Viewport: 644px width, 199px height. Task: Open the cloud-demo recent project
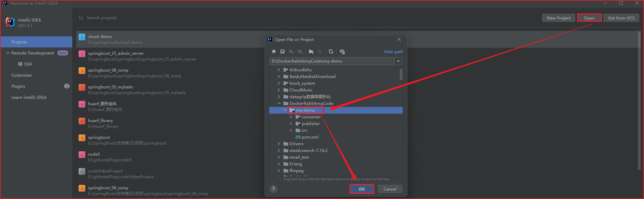[x=356, y=39]
